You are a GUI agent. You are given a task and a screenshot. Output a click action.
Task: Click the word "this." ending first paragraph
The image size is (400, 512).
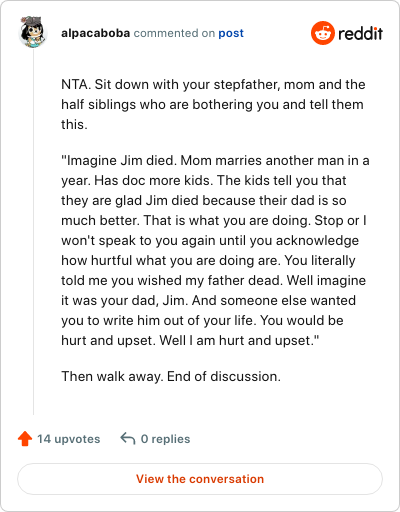(74, 125)
